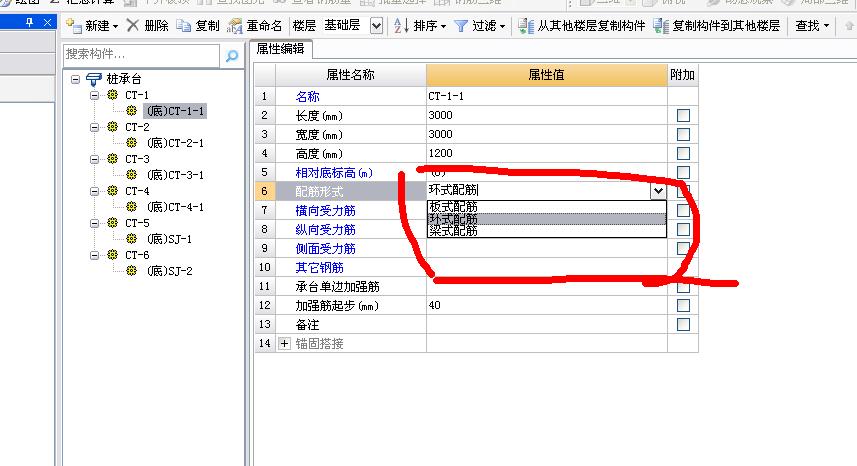Collapse the CT-4 tree node
The height and width of the screenshot is (466, 857).
(95, 191)
